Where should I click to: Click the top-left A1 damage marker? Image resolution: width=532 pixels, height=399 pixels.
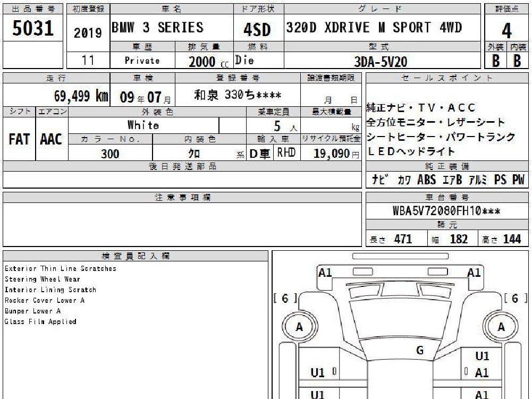325,273
